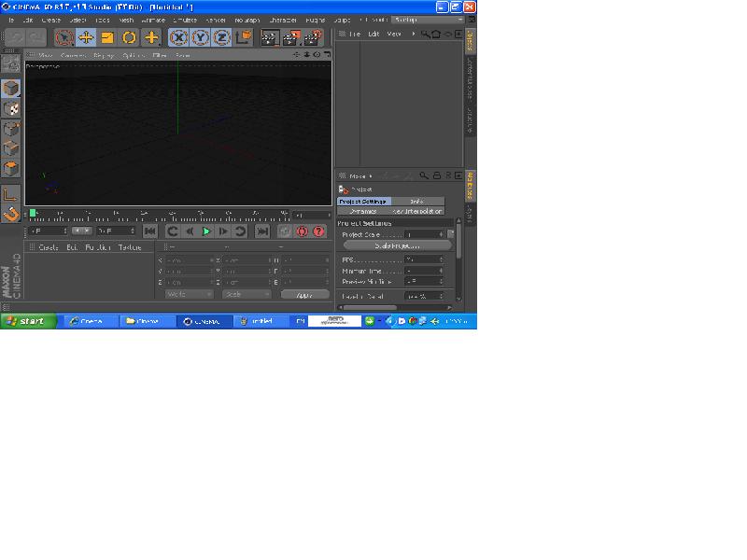Open the untitled taskbar window

260,321
